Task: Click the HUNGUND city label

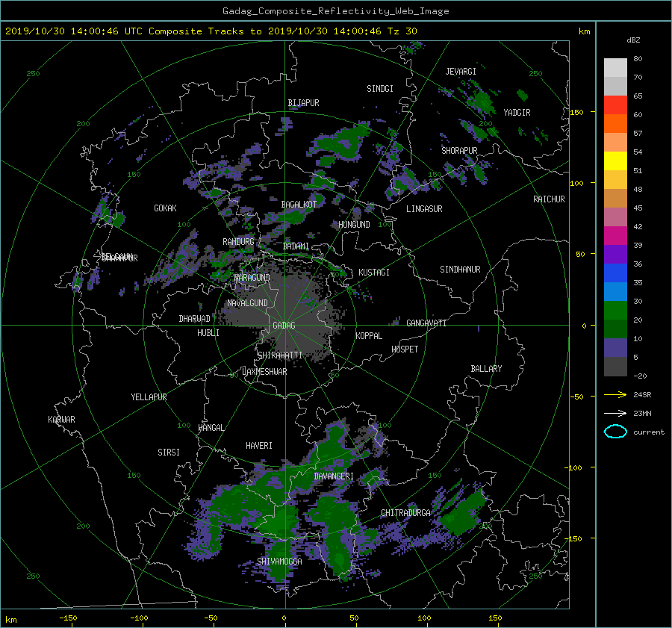Action: pos(354,225)
